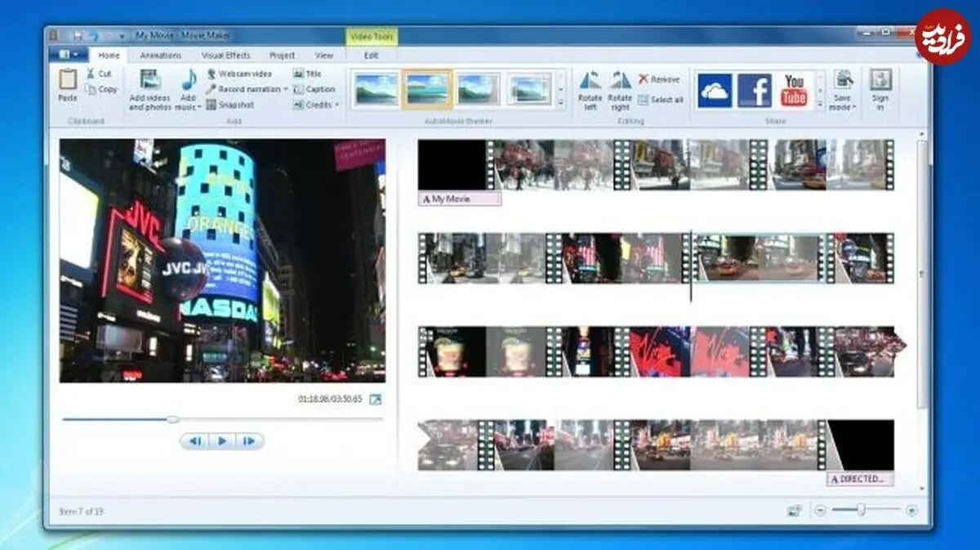Image resolution: width=980 pixels, height=550 pixels.
Task: Click the Select all button
Action: tap(661, 100)
